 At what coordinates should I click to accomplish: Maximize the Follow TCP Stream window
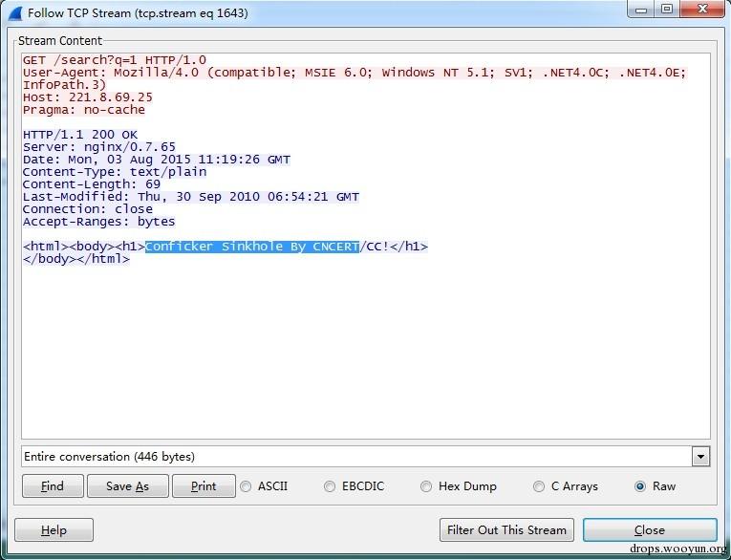(x=667, y=10)
